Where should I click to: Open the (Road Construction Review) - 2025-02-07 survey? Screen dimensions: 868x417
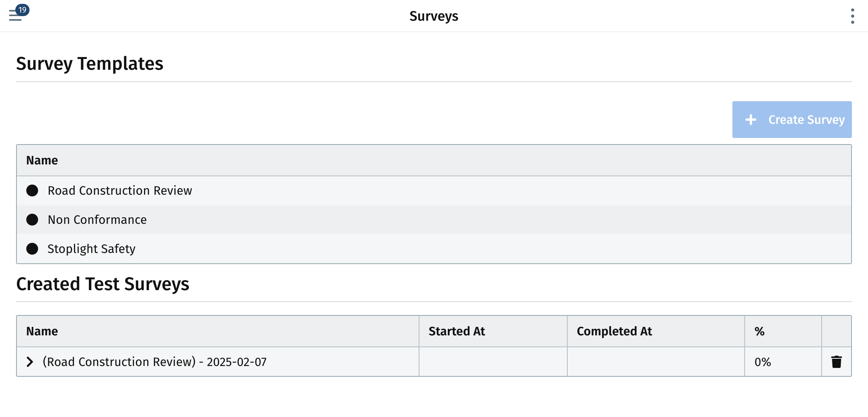point(154,362)
